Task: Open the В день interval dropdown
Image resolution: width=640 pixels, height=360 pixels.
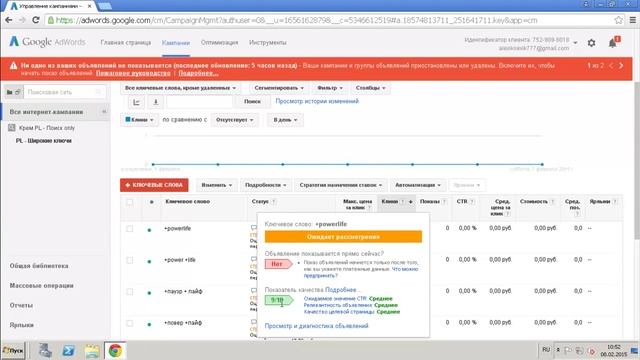Action: [285, 120]
